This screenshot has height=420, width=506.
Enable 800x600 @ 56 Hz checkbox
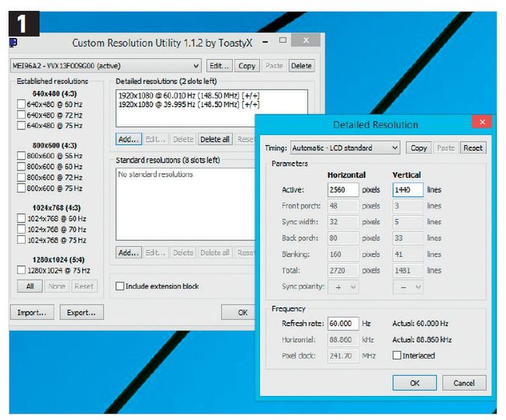[21, 156]
